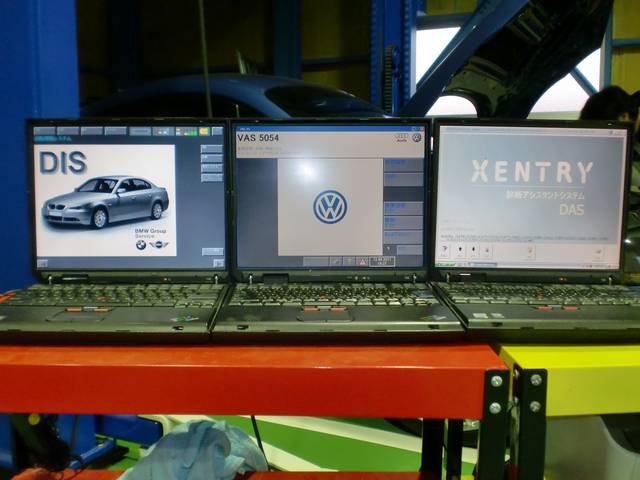Image resolution: width=640 pixels, height=480 pixels.
Task: Click the question mark help button in VAS 5054
Action: pos(390,250)
